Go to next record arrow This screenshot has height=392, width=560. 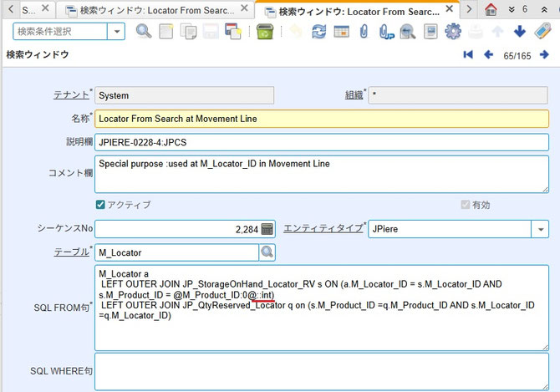544,54
